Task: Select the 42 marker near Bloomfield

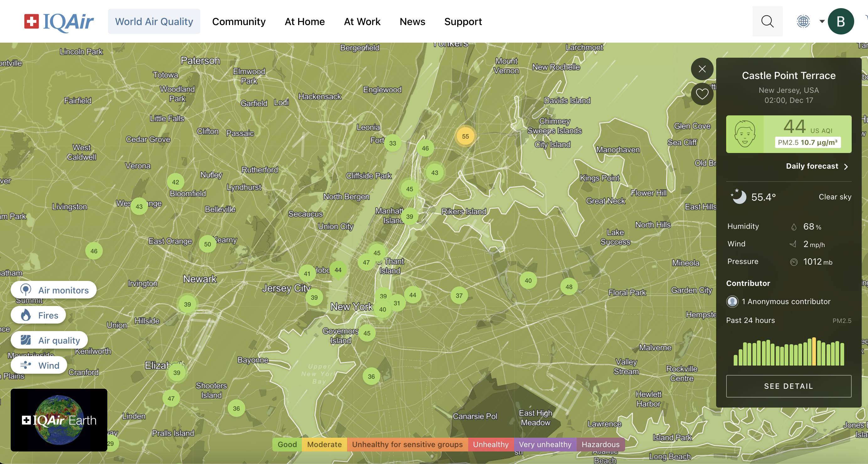Action: [x=175, y=182]
